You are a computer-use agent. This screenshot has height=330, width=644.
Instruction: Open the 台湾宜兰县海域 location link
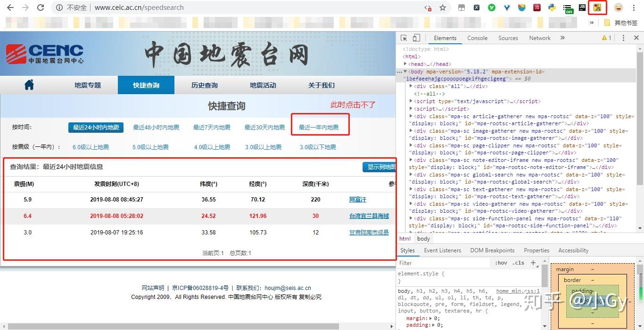369,216
